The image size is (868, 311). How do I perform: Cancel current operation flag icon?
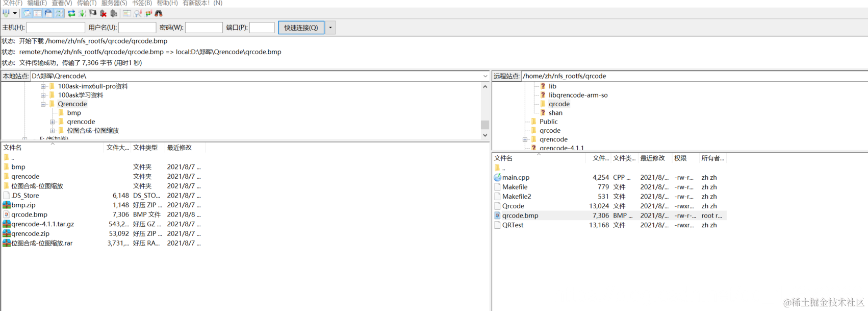click(x=93, y=13)
